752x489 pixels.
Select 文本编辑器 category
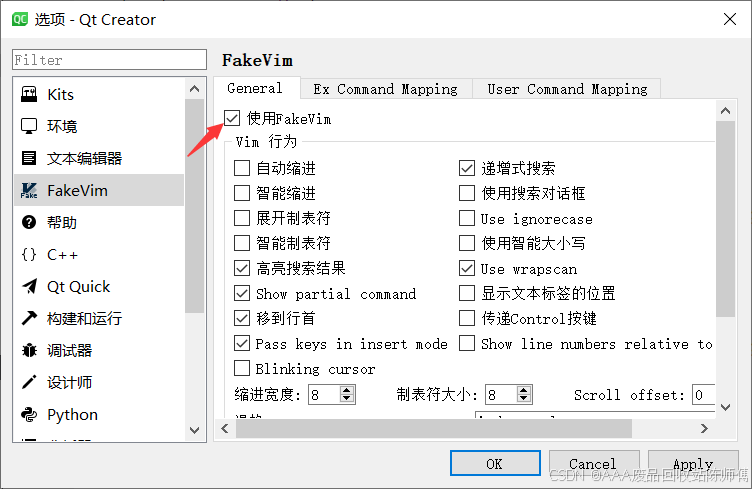click(x=99, y=158)
